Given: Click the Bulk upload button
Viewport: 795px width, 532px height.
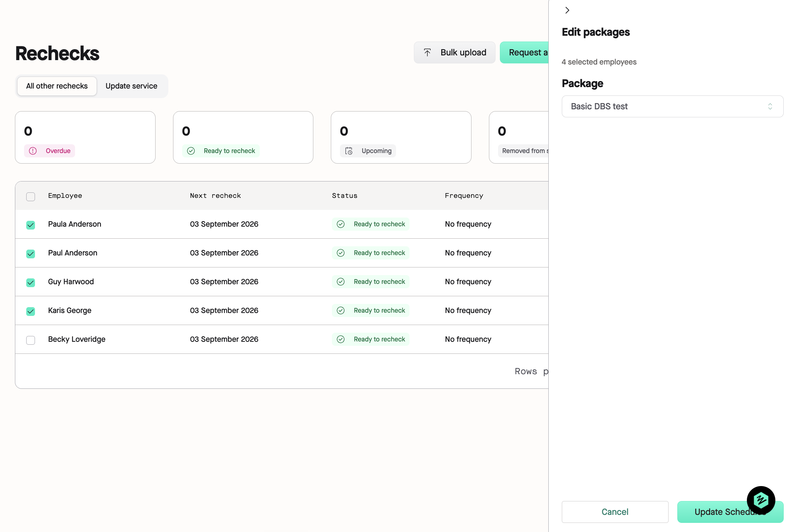Looking at the screenshot, I should [x=454, y=52].
